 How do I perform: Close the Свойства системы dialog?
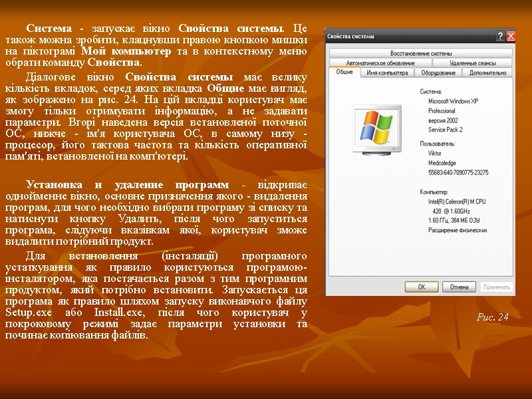click(511, 36)
